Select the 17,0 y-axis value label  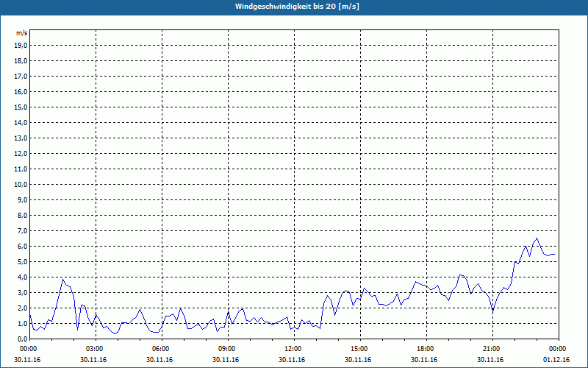(x=21, y=77)
